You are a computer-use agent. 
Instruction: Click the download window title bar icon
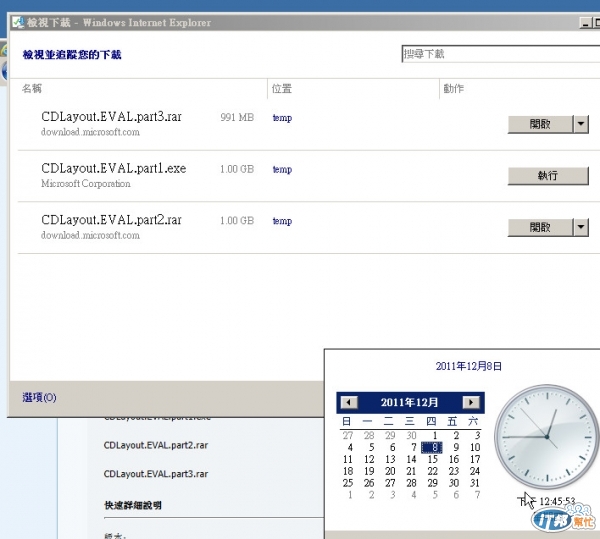pos(18,23)
